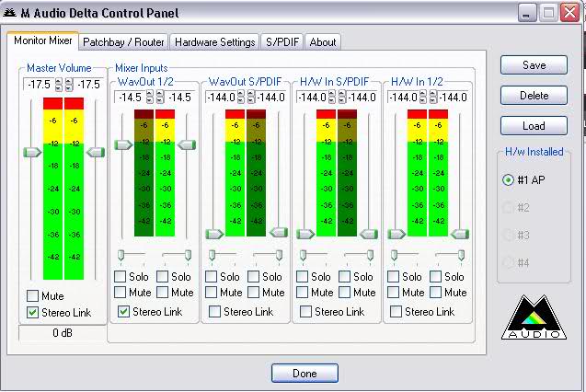The image size is (586, 392).
Task: Click the left WavOut S/PDIF fader handle
Action: click(214, 234)
